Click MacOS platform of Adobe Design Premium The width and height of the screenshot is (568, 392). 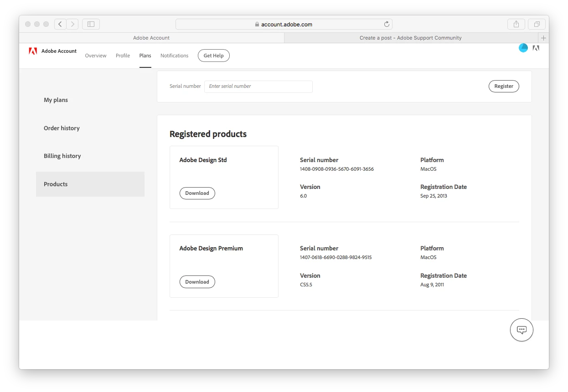pos(429,257)
